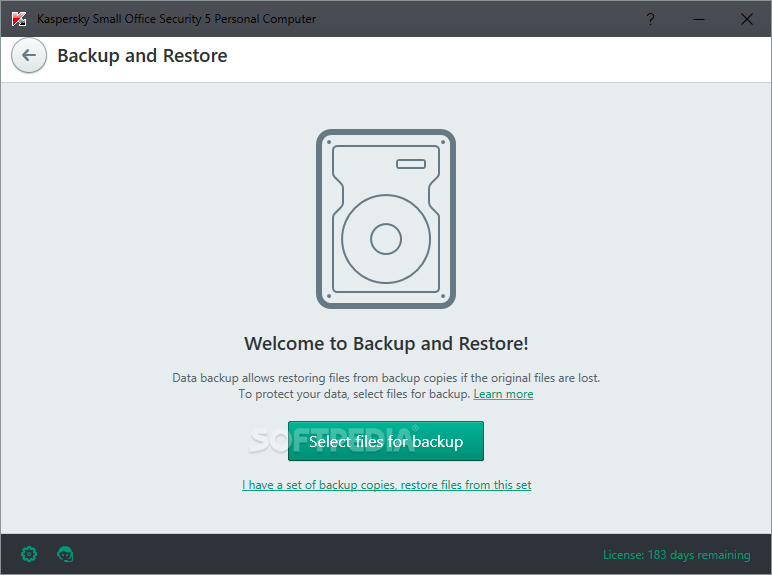This screenshot has height=575, width=772.
Task: Click the License: 183 days remaining text
Action: pos(676,555)
